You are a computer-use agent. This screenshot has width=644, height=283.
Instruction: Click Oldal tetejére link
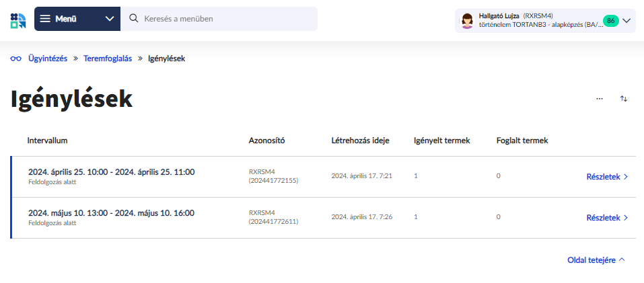tap(596, 259)
